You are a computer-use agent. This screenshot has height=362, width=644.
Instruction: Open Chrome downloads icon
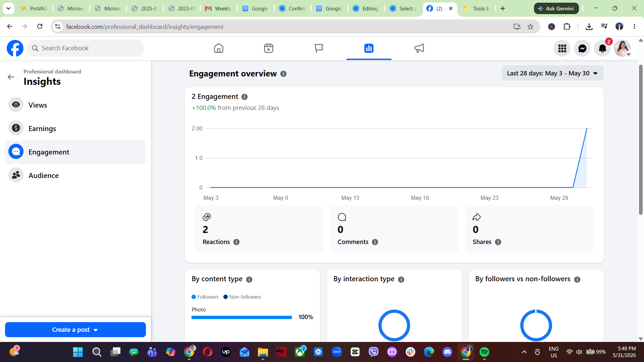click(589, 26)
